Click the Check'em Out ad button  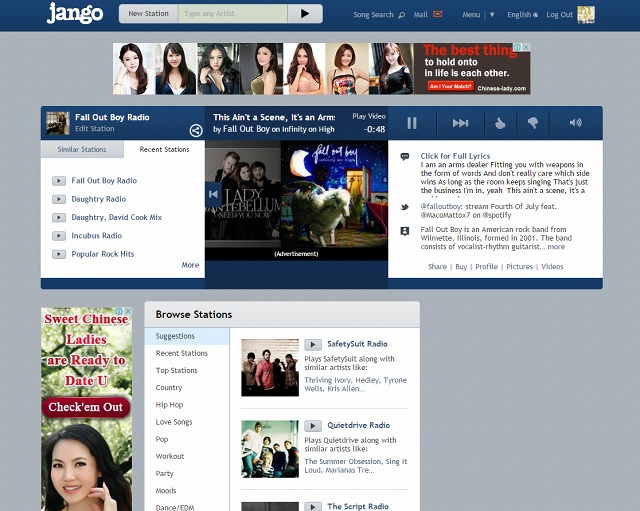tap(86, 407)
